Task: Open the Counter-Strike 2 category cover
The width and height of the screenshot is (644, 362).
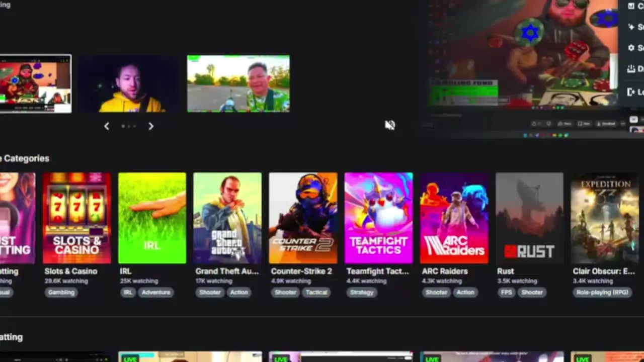Action: pyautogui.click(x=303, y=218)
